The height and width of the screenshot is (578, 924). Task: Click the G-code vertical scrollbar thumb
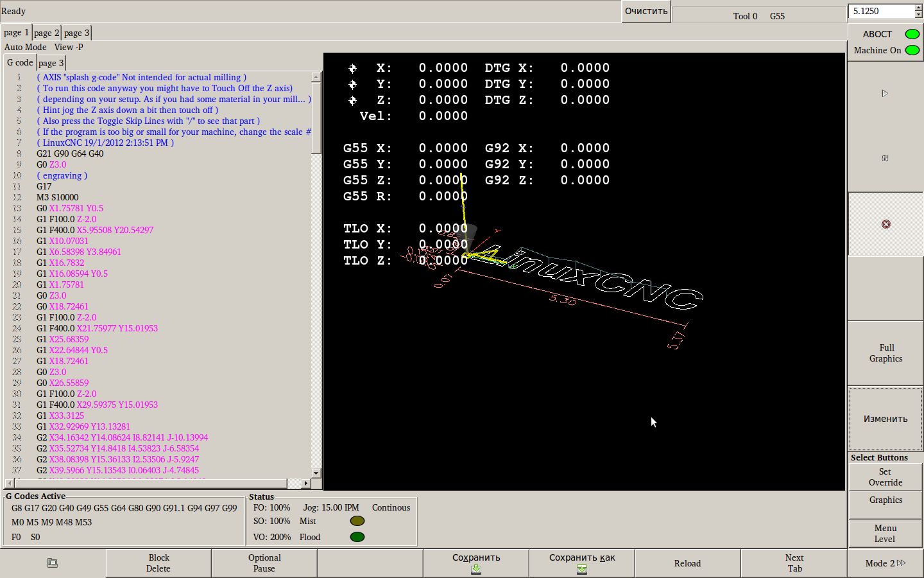[316, 118]
